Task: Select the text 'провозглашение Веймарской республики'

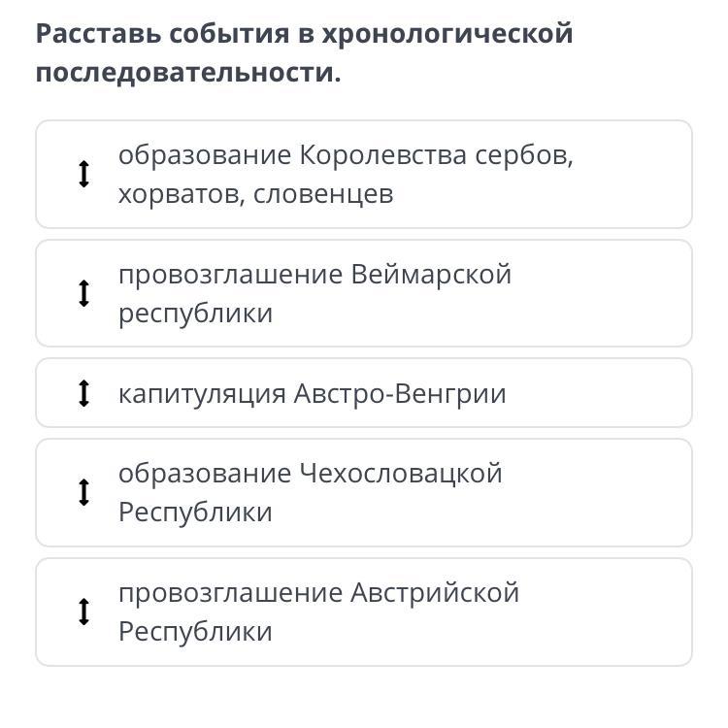Action: [314, 293]
